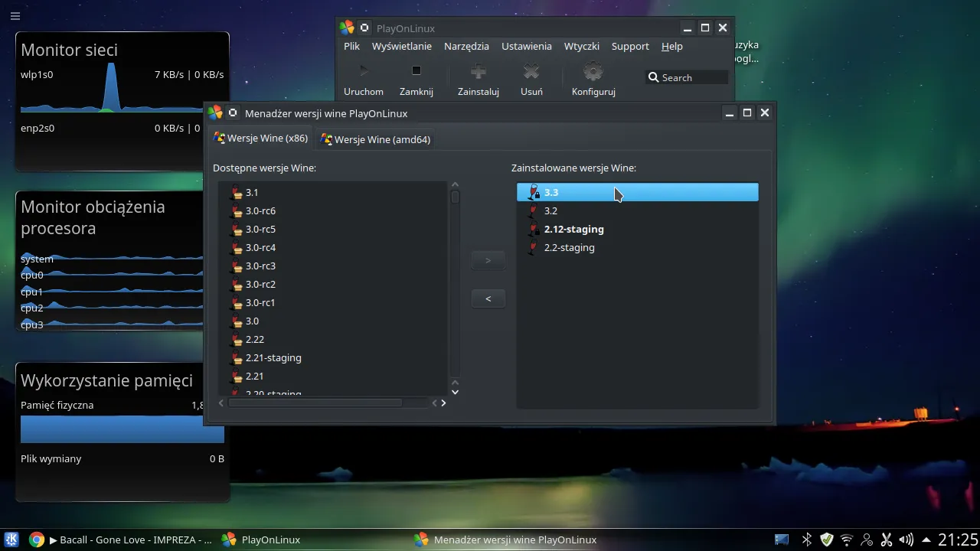Open the Ustawienia menu
980x551 pixels.
[x=527, y=46]
